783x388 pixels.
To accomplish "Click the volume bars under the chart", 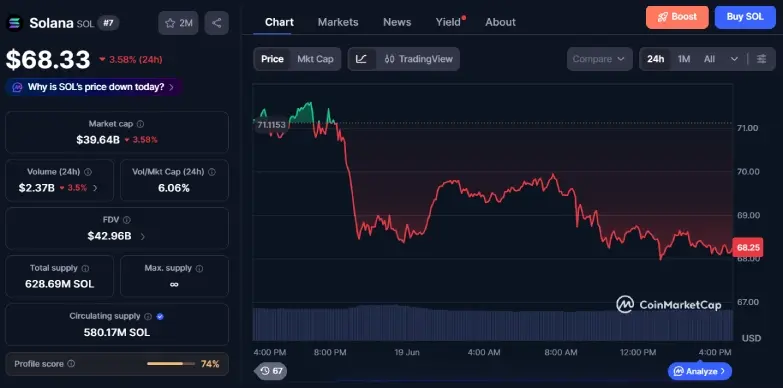I will [x=492, y=323].
